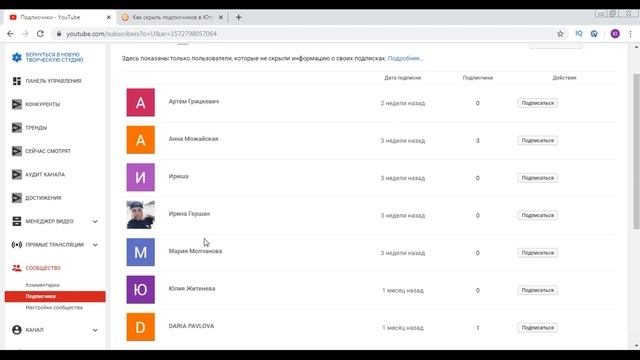Viewport: 640px width, 360px height.
Task: Open the Прямые трансляции broadcast icon
Action: tap(16, 244)
